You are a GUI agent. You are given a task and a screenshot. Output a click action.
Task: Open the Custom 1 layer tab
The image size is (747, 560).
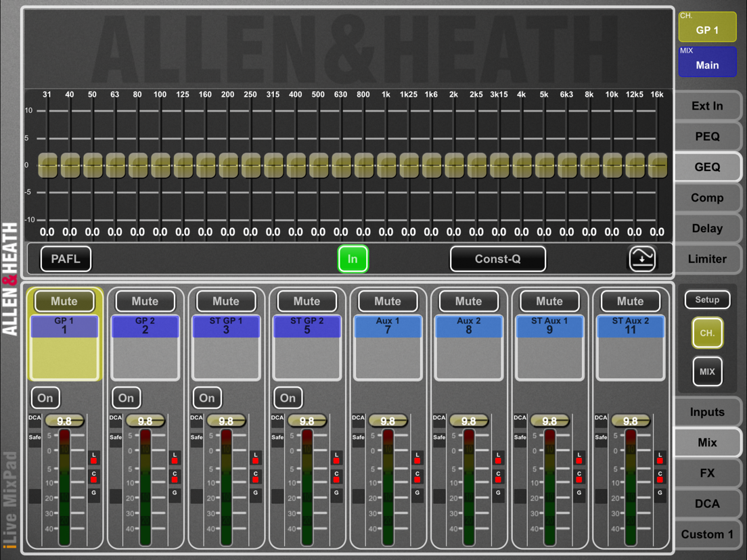pyautogui.click(x=708, y=534)
